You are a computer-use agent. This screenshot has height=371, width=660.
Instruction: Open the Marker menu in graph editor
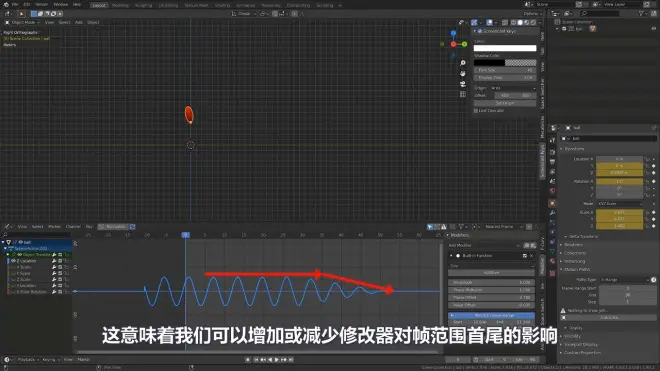[54, 227]
